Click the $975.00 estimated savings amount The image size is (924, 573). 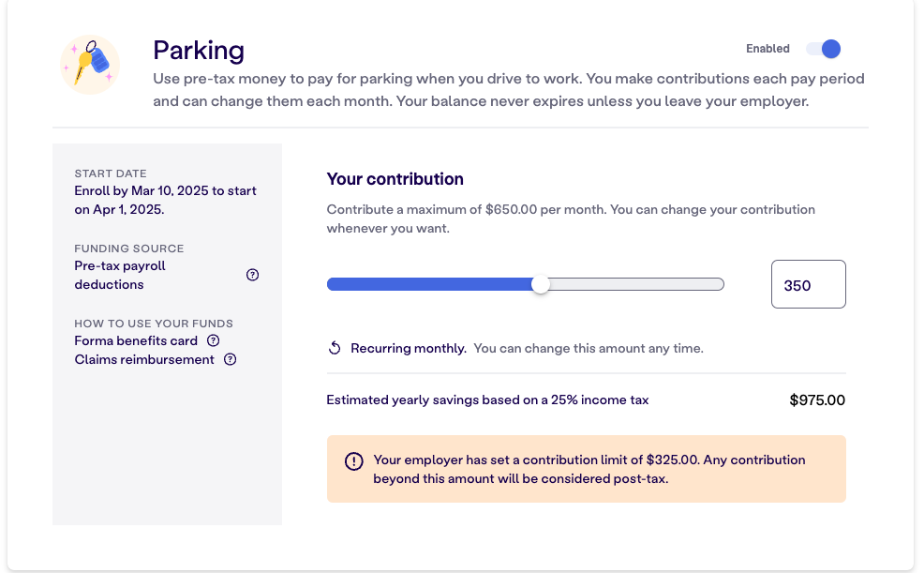(817, 400)
